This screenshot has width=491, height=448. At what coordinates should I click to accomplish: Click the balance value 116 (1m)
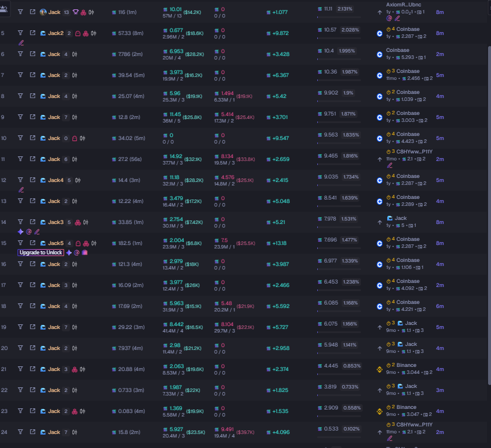tap(127, 12)
